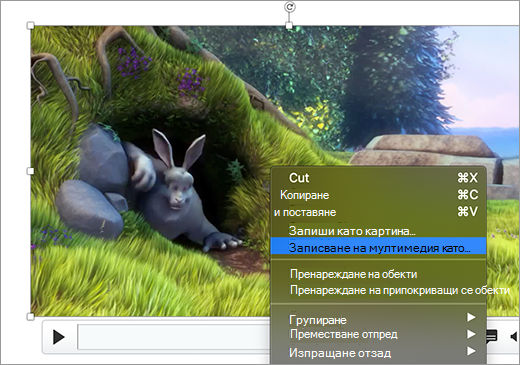
Task: Open Преместване отпред menu entry
Action: tap(378, 334)
